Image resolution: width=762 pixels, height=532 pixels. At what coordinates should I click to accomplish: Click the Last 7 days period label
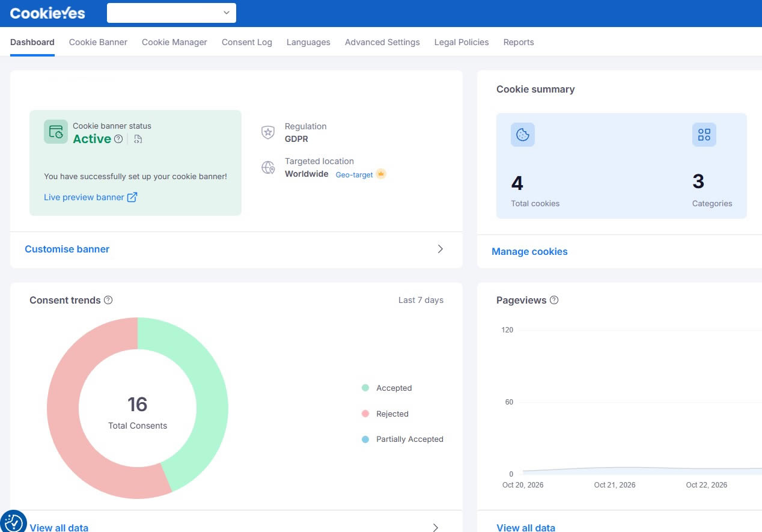click(421, 300)
